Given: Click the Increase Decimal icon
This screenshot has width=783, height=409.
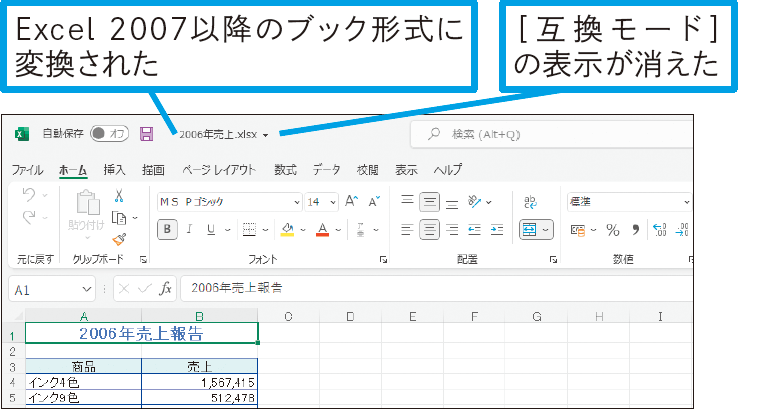Looking at the screenshot, I should pyautogui.click(x=660, y=230).
